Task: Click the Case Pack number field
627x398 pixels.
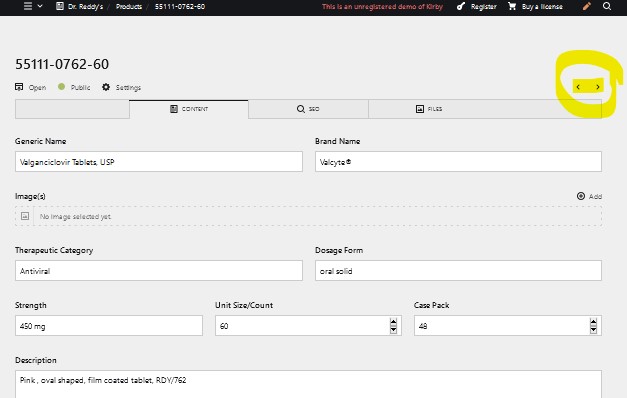Action: pyautogui.click(x=508, y=326)
